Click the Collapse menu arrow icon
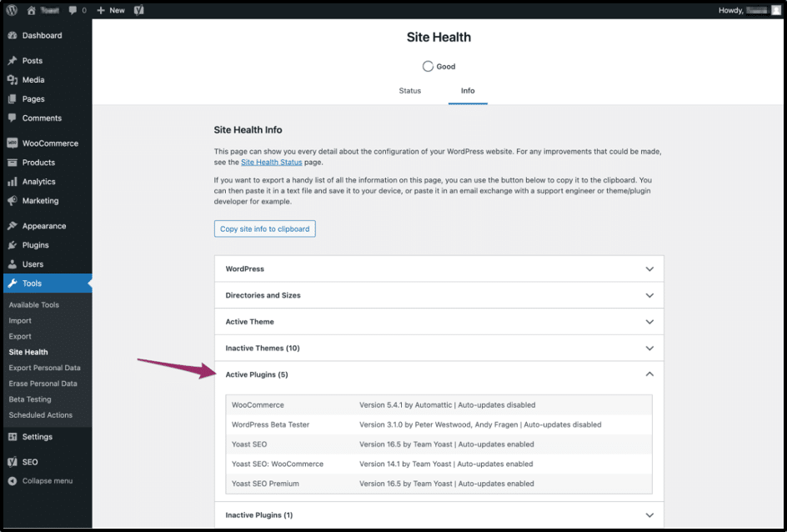Image resolution: width=787 pixels, height=532 pixels. (x=13, y=481)
